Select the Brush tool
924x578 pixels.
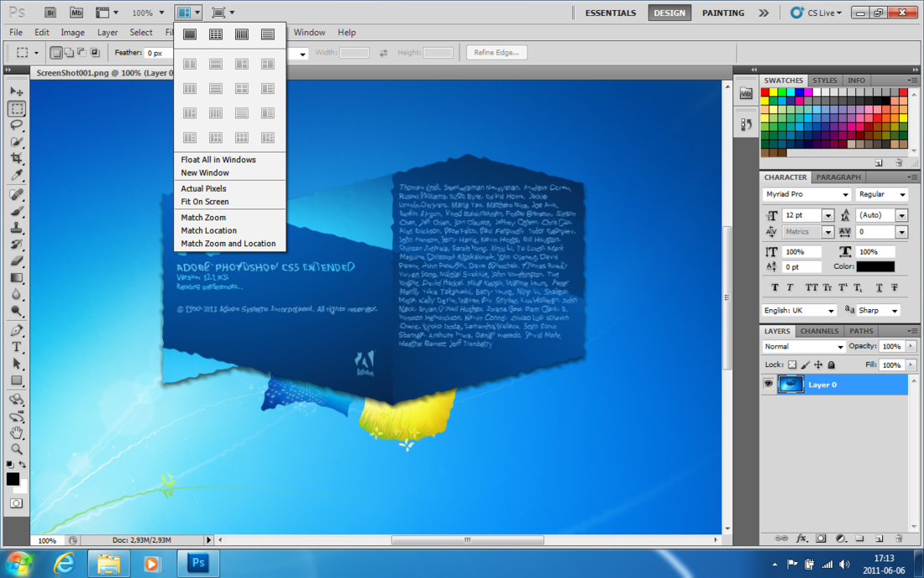17,211
